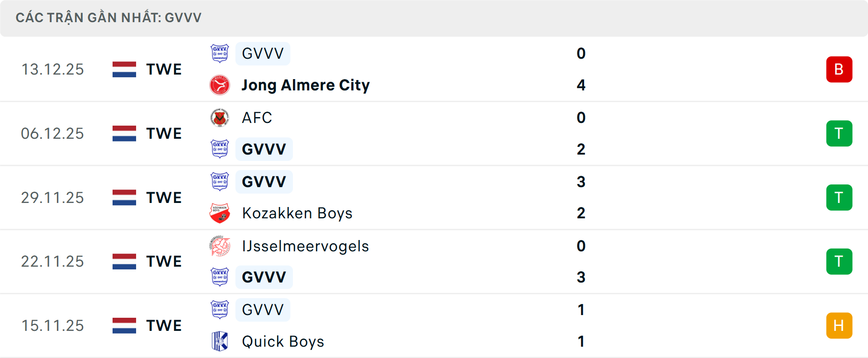868x358 pixels.
Task: Click green T badge for the 06.12.25 match
Action: [839, 133]
